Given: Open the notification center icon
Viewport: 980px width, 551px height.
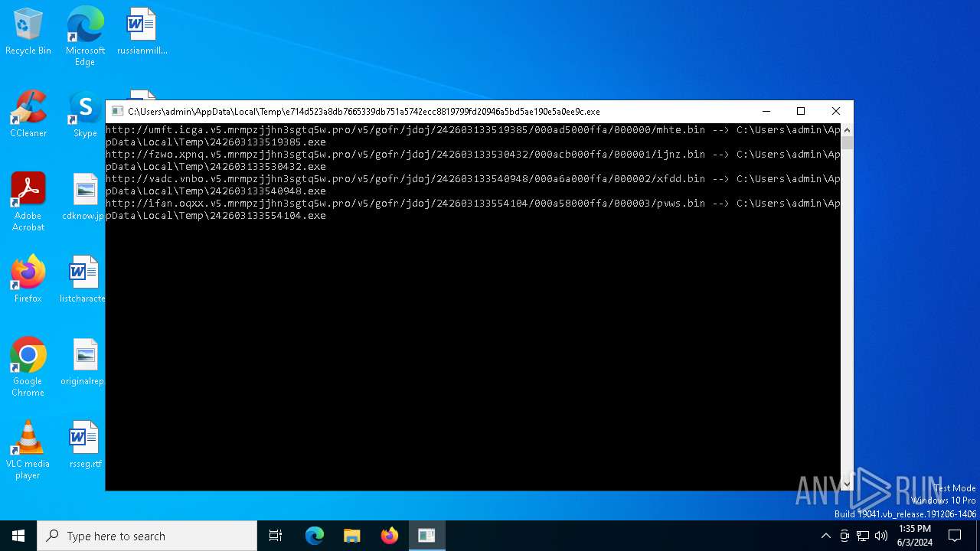Looking at the screenshot, I should pos(955,536).
